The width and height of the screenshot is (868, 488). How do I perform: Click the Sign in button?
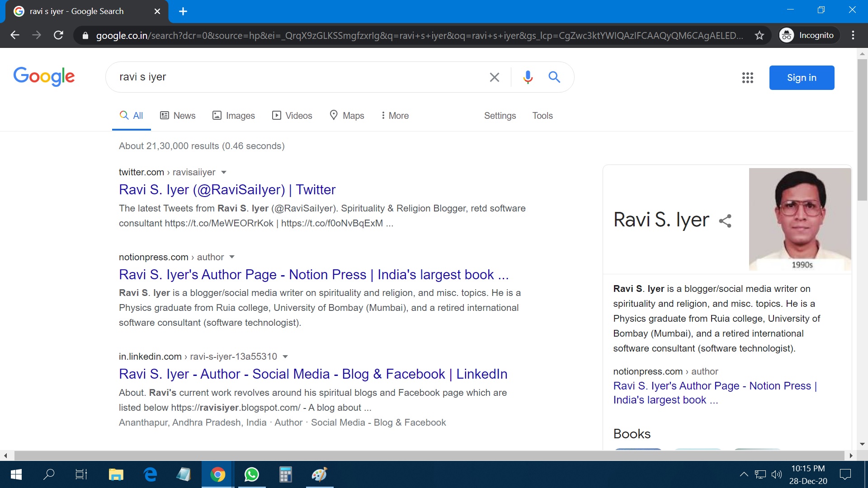(x=801, y=77)
